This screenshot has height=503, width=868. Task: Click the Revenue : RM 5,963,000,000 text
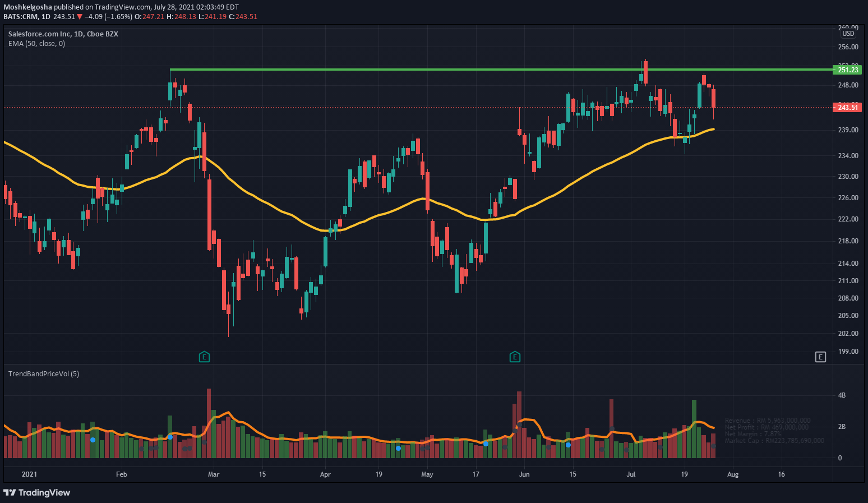768,421
